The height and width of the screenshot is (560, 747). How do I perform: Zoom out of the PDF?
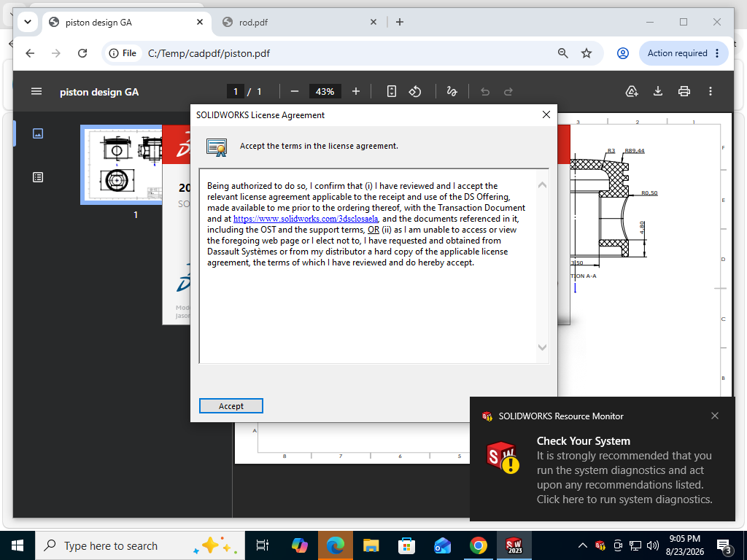point(295,91)
